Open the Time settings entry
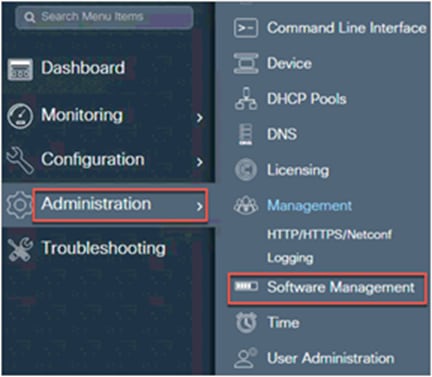The height and width of the screenshot is (377, 432). click(283, 322)
